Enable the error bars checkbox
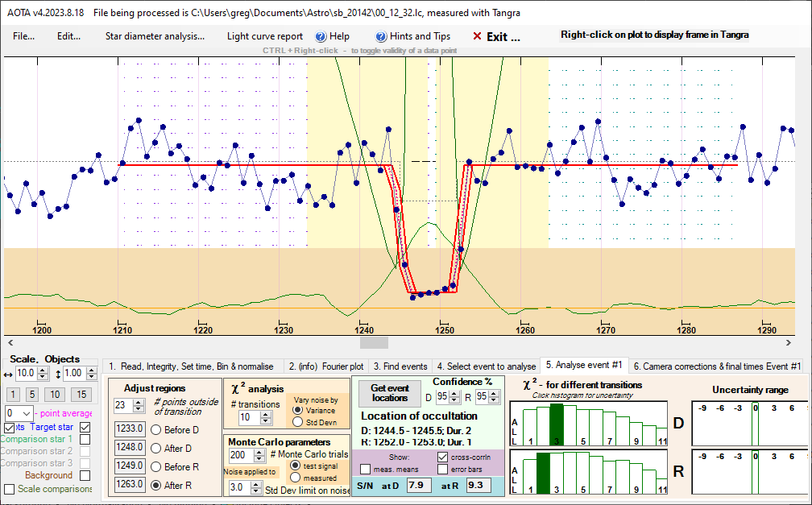This screenshot has width=812, height=505. [x=442, y=469]
